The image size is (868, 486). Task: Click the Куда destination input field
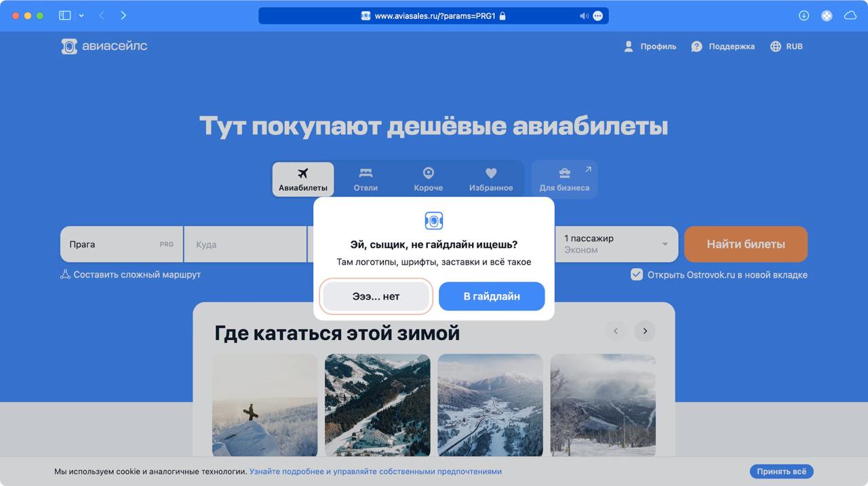[x=244, y=243]
